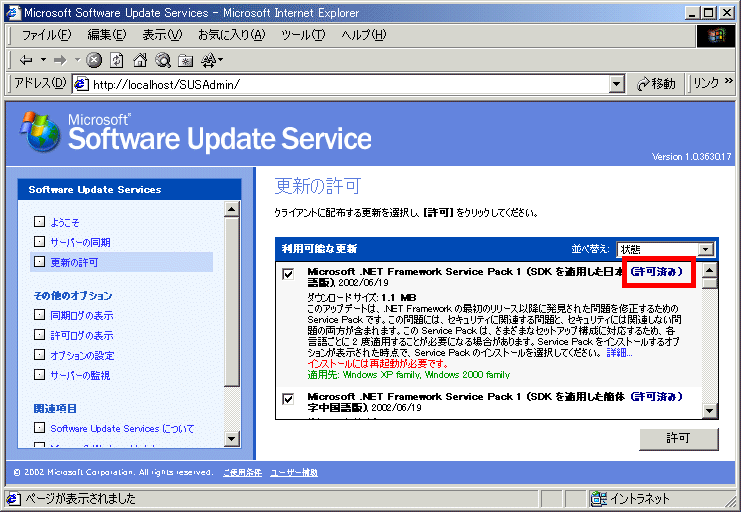The image size is (741, 512).
Task: Click ダウンロードサイズ: 1.1 MB text
Action: coord(362,297)
